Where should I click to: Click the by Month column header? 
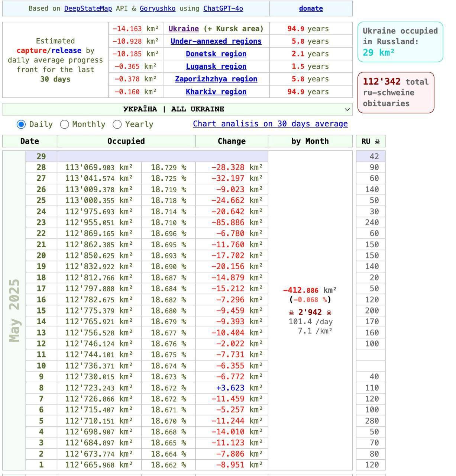pyautogui.click(x=310, y=141)
